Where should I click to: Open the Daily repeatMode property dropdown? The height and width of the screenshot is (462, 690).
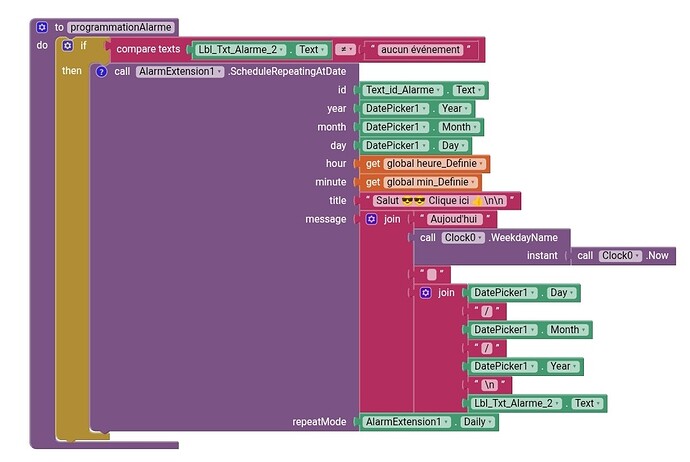[x=476, y=422]
